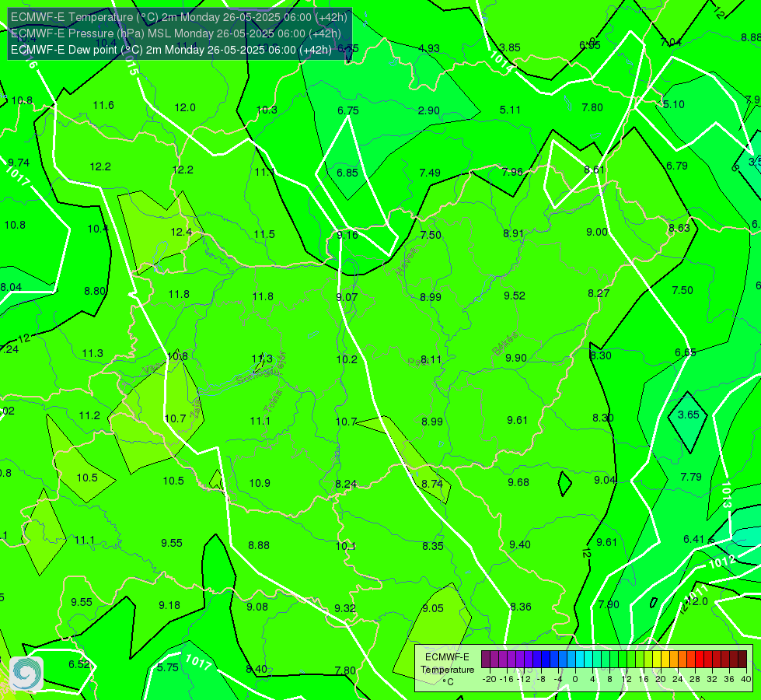Click the 9.05 temperature value
Image resolution: width=761 pixels, height=700 pixels.
click(x=432, y=609)
